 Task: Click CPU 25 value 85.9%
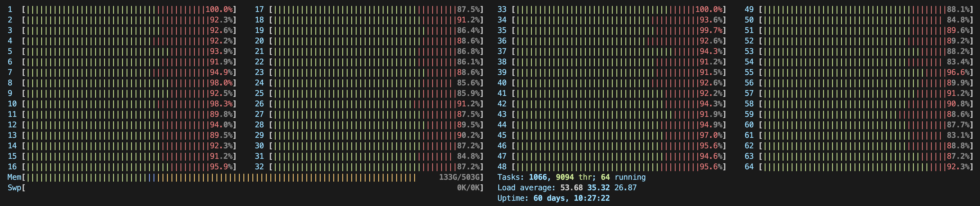[468, 93]
